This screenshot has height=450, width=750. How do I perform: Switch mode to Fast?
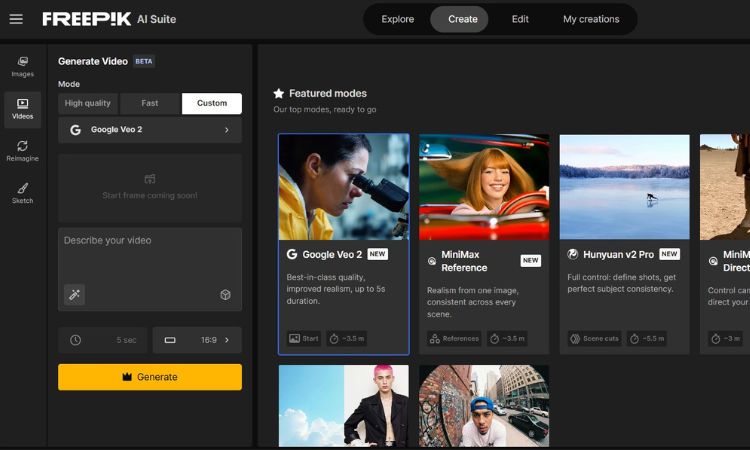click(x=150, y=103)
